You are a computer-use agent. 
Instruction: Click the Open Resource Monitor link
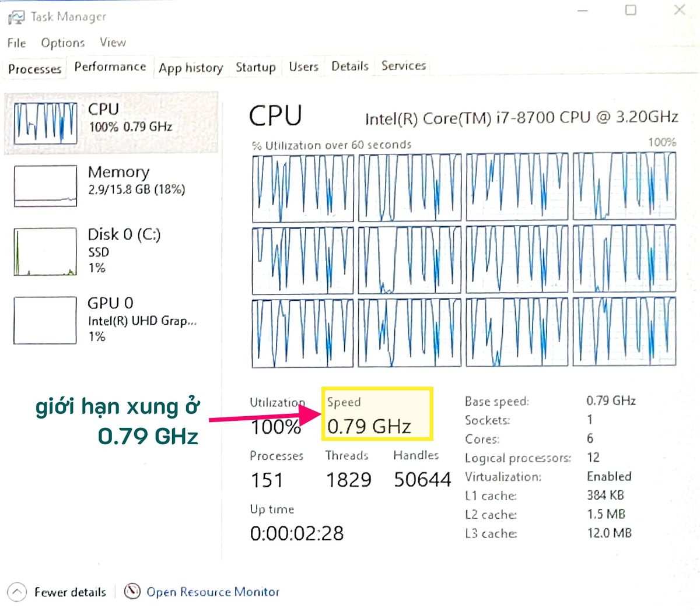[x=213, y=592]
